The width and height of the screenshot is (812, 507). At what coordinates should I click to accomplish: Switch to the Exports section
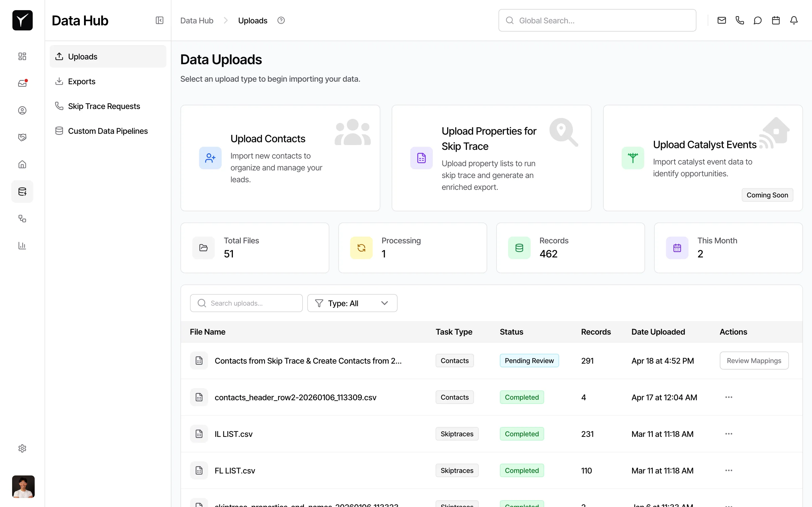[x=81, y=81]
